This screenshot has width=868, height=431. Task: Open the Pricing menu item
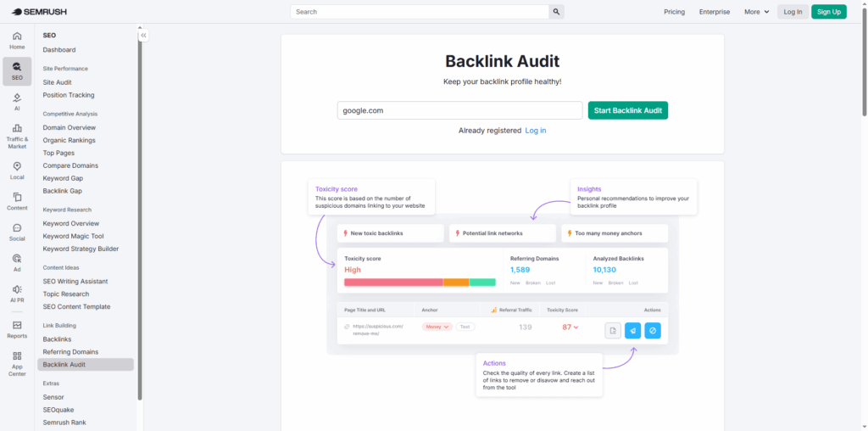[674, 12]
